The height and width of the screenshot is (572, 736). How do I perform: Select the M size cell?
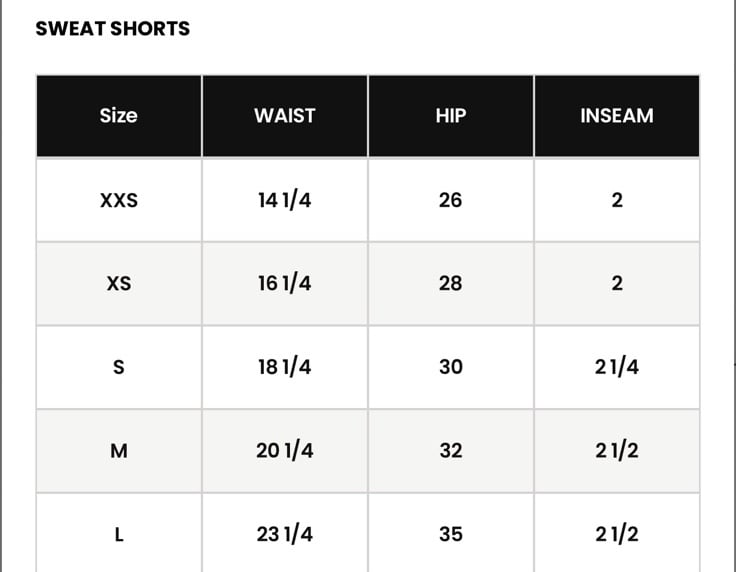(x=119, y=451)
